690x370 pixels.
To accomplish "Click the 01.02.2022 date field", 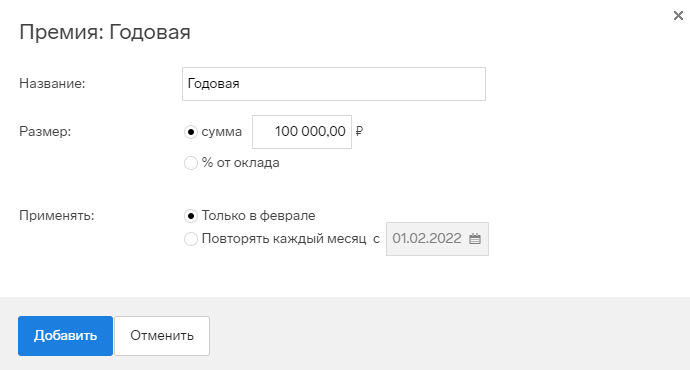I will pos(437,239).
